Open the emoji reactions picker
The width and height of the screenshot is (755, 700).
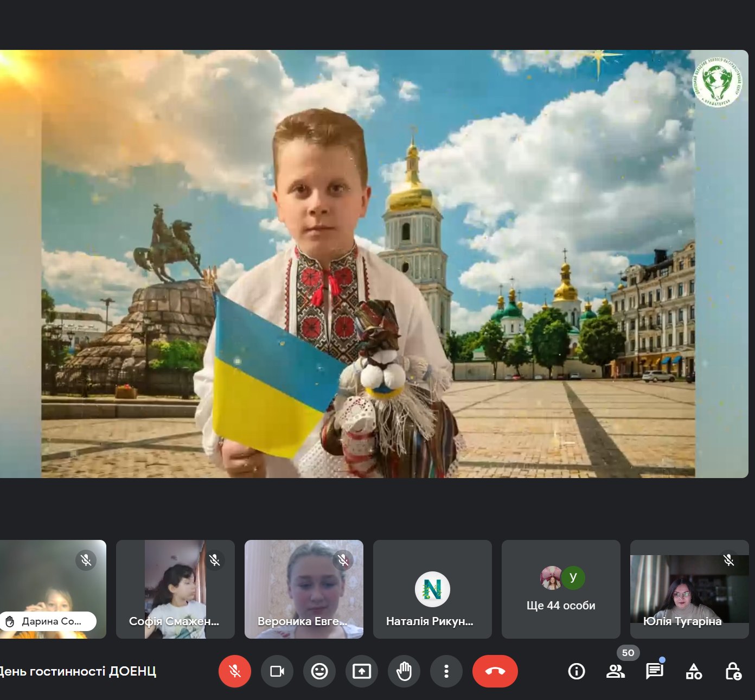pos(319,671)
